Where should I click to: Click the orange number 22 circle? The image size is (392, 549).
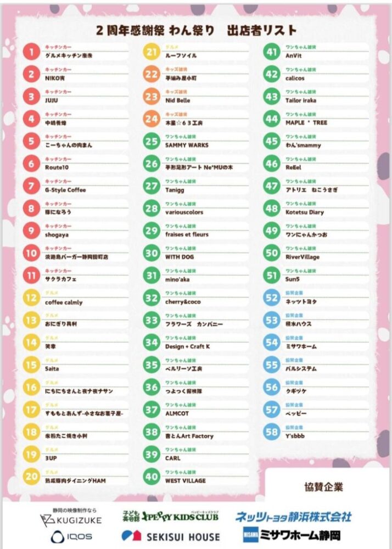[152, 74]
